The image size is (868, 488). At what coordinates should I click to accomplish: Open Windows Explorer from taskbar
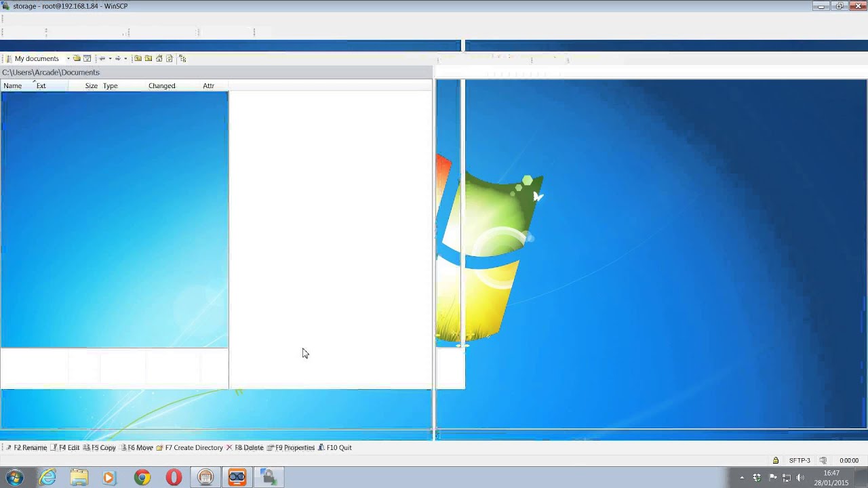(79, 477)
